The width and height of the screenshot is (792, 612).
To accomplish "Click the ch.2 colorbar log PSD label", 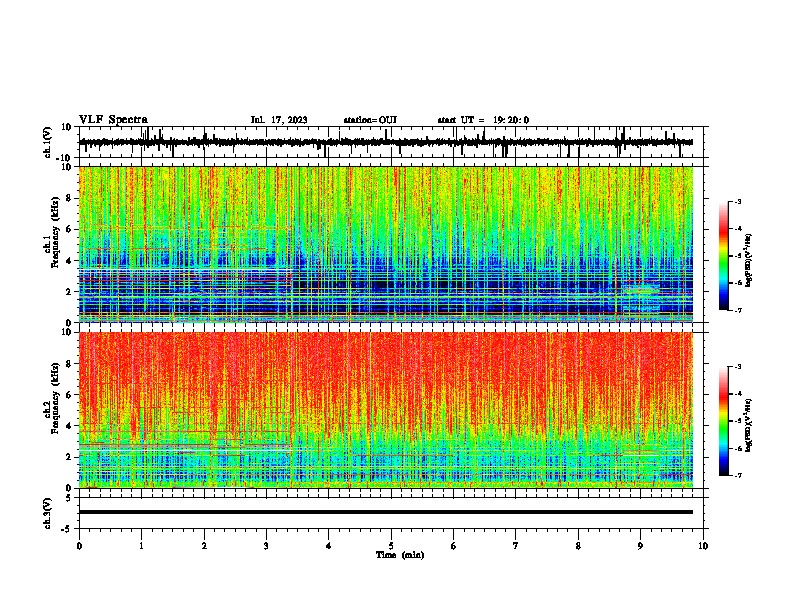I will pyautogui.click(x=748, y=425).
